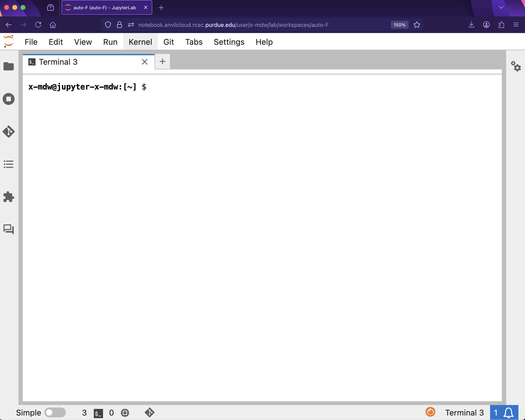Open Firefox downloads panel
Screen dimensions: 525x420
point(472,25)
